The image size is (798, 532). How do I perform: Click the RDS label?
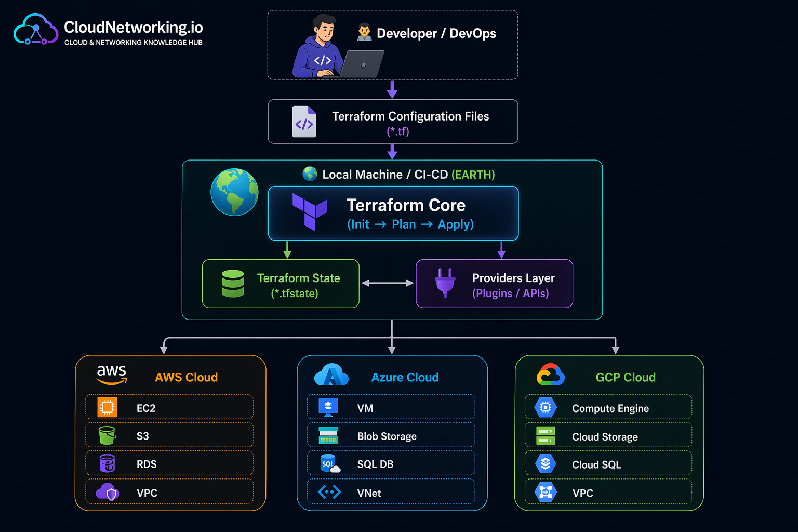pyautogui.click(x=147, y=464)
